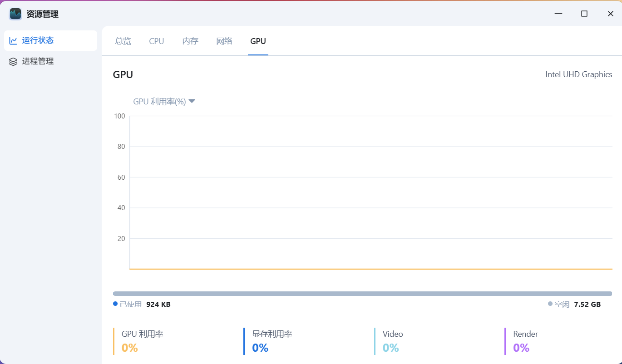Click the Resource Monitor app icon
622x364 pixels.
click(15, 14)
